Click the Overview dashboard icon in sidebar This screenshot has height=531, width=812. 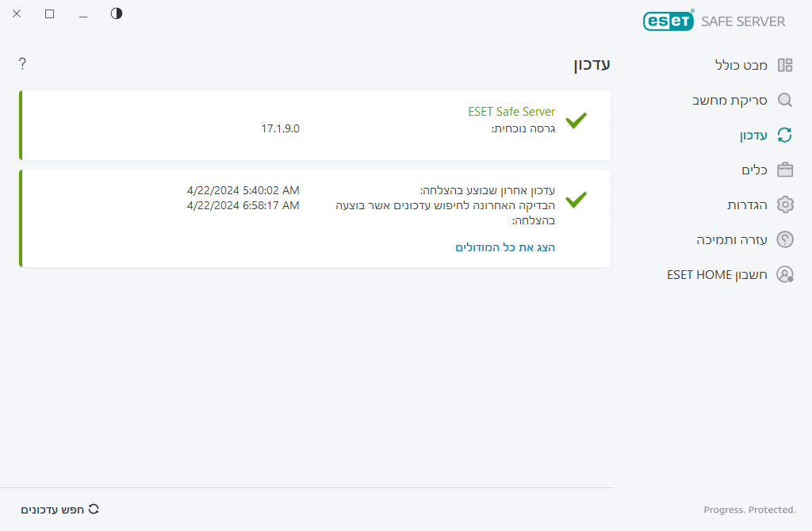click(785, 65)
